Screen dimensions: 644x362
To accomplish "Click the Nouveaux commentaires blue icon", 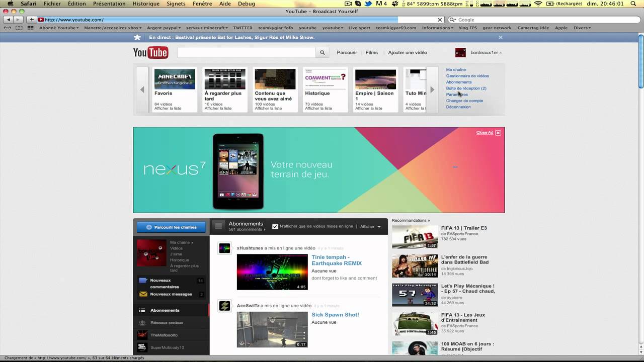I will pyautogui.click(x=143, y=281).
